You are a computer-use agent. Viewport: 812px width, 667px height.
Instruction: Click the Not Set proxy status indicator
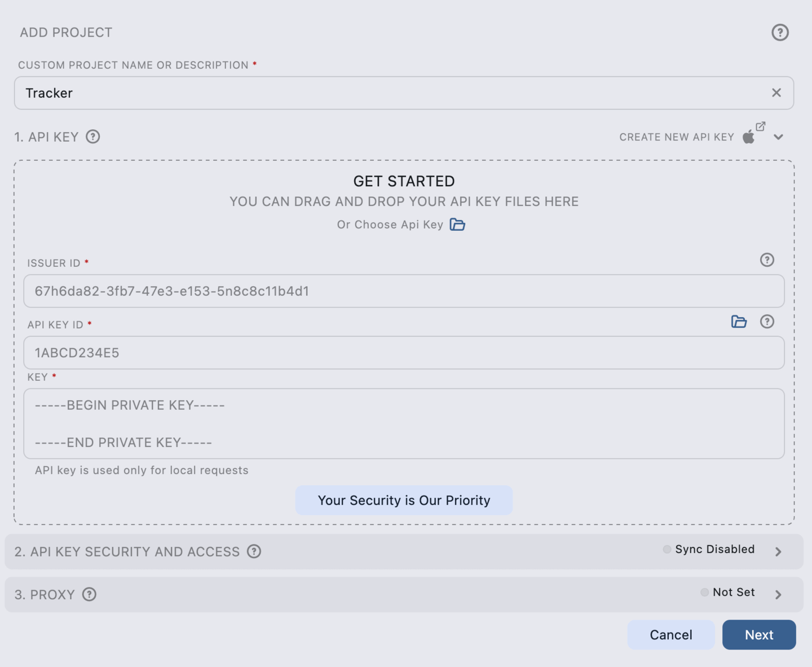(727, 592)
